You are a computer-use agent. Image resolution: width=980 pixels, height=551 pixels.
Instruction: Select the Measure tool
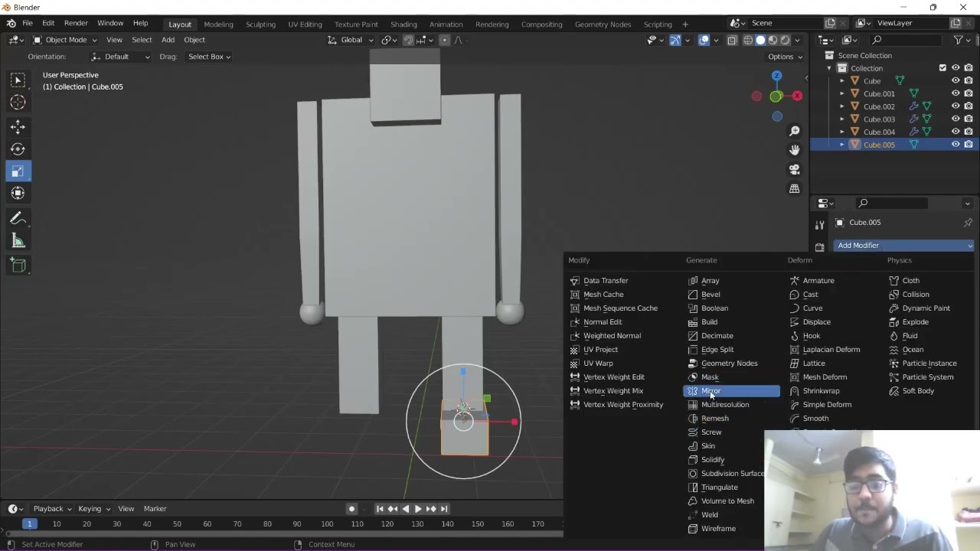[18, 242]
